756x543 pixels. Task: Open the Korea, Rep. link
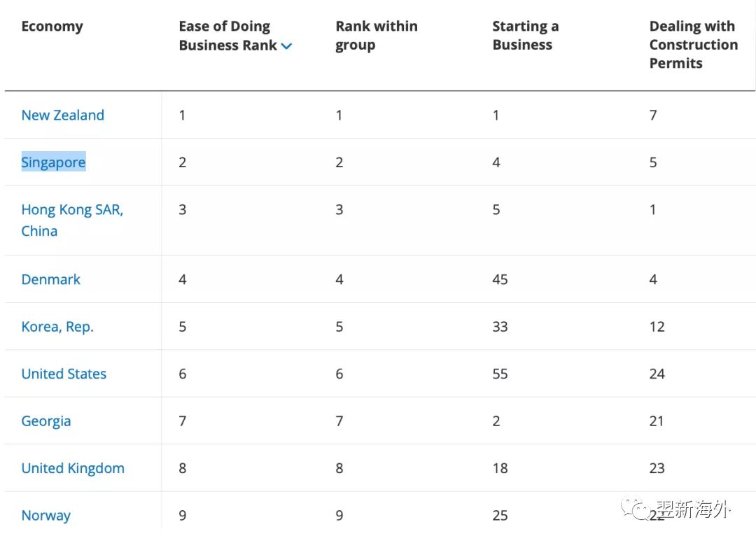[57, 327]
